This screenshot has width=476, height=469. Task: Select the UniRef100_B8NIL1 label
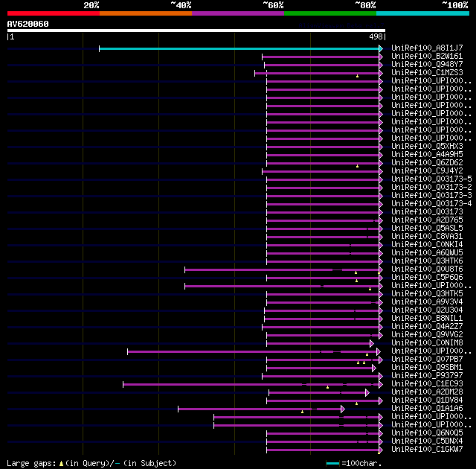pos(427,319)
